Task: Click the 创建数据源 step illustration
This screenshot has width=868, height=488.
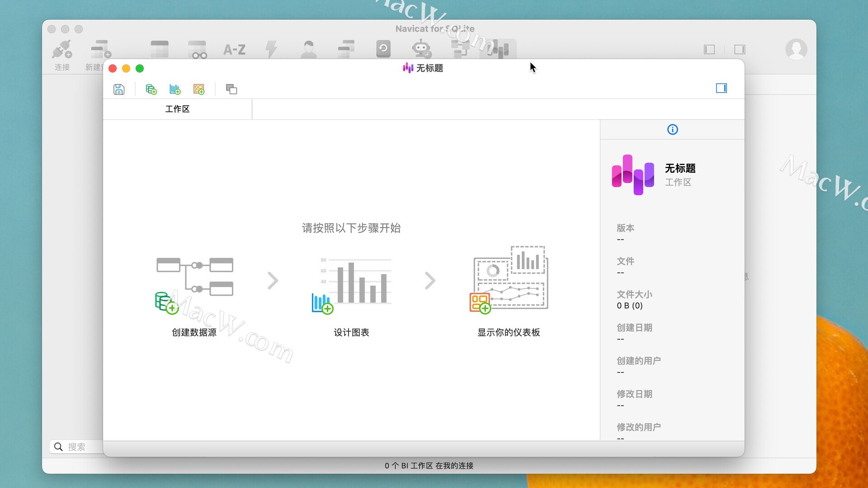Action: click(x=194, y=285)
